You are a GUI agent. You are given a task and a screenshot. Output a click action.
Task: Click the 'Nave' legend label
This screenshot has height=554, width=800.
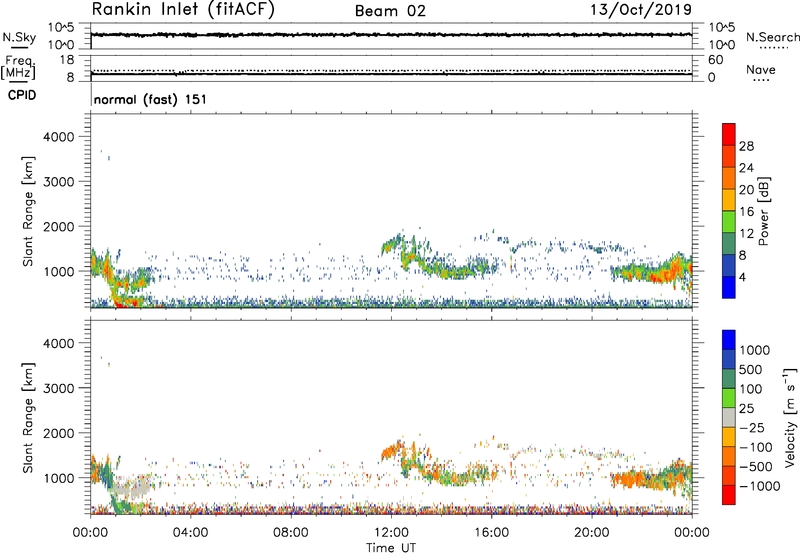pos(761,70)
